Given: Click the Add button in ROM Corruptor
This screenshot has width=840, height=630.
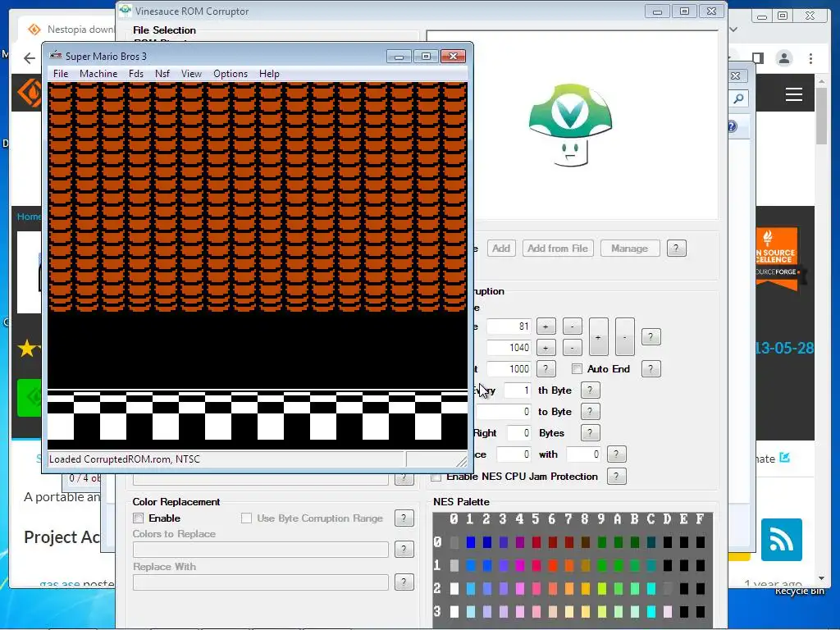Looking at the screenshot, I should point(501,248).
